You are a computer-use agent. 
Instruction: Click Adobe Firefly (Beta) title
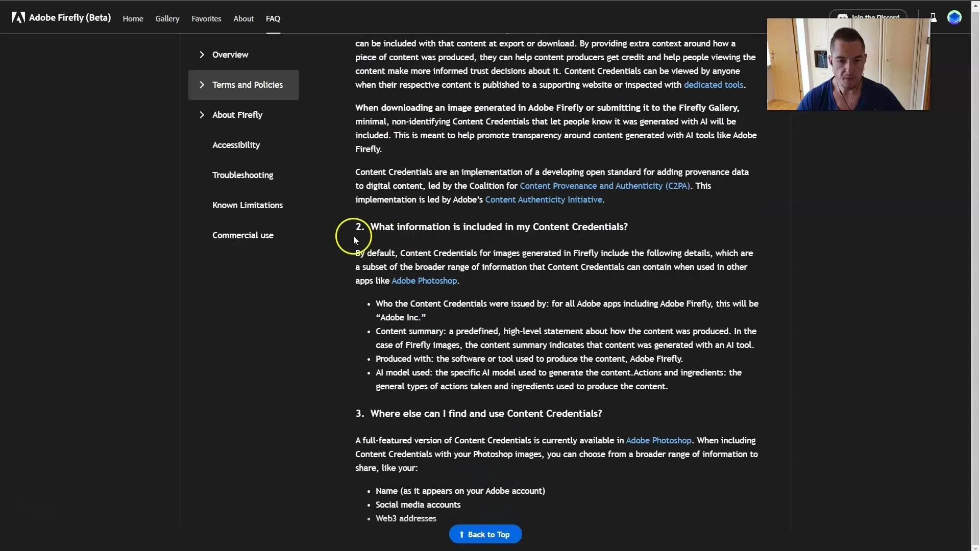click(70, 18)
